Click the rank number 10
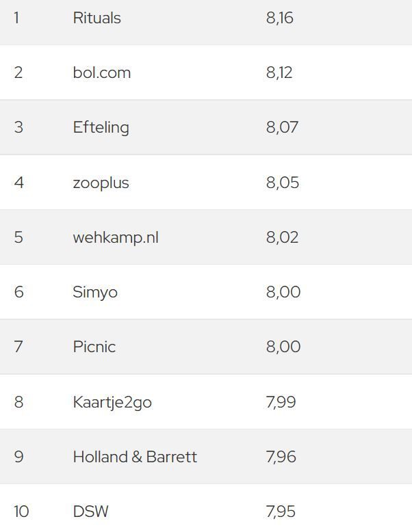The image size is (412, 532). tap(21, 511)
